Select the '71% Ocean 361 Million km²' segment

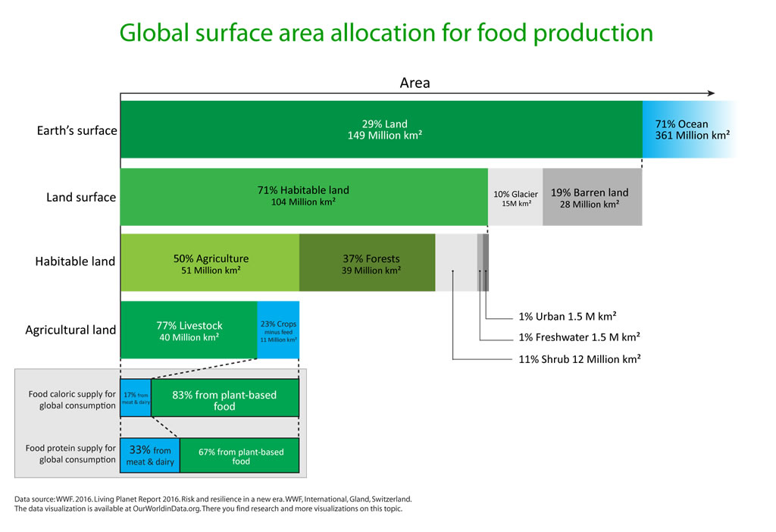pos(689,130)
